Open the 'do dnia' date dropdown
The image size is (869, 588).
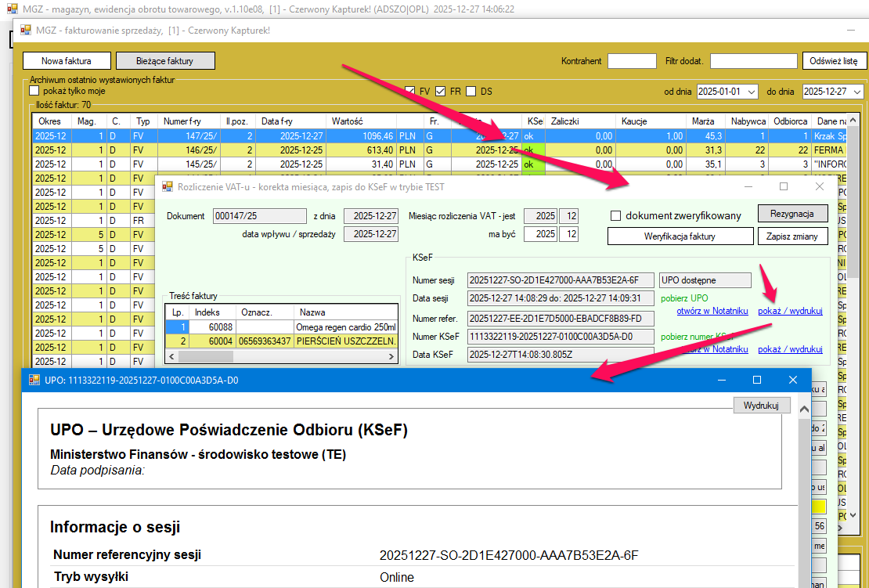857,92
